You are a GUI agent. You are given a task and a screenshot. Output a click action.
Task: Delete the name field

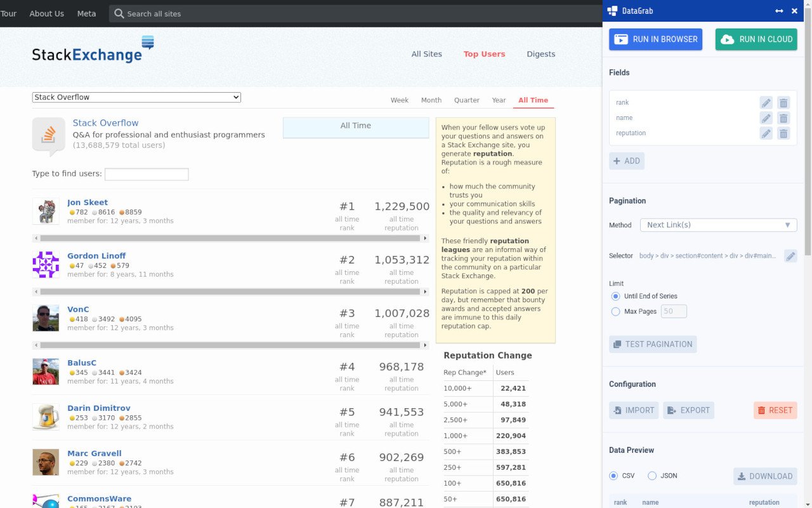[783, 118]
